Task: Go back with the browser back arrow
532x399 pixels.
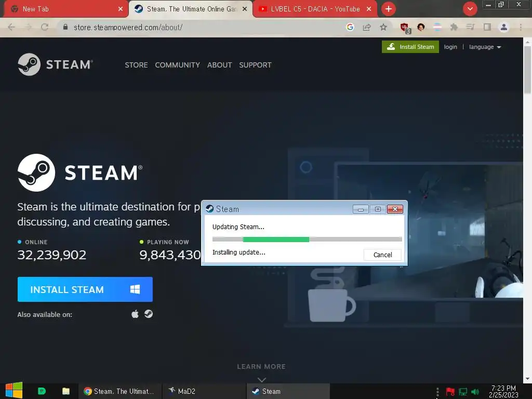Action: pyautogui.click(x=11, y=27)
